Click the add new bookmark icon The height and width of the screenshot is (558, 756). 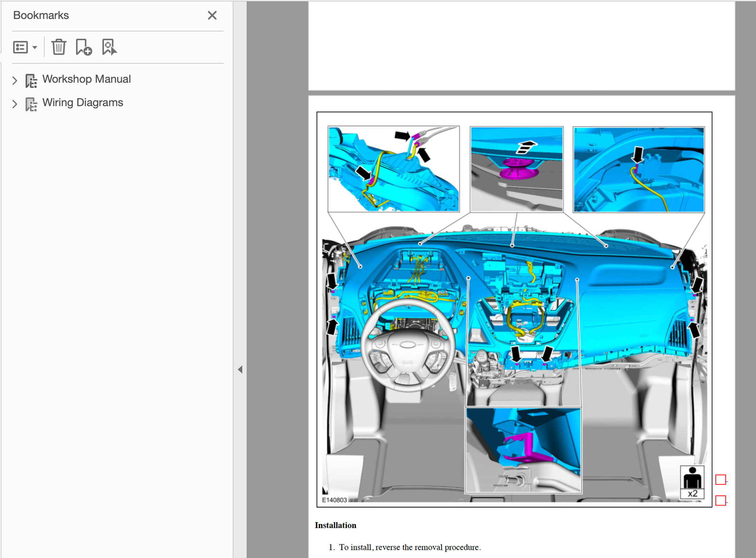pos(83,47)
